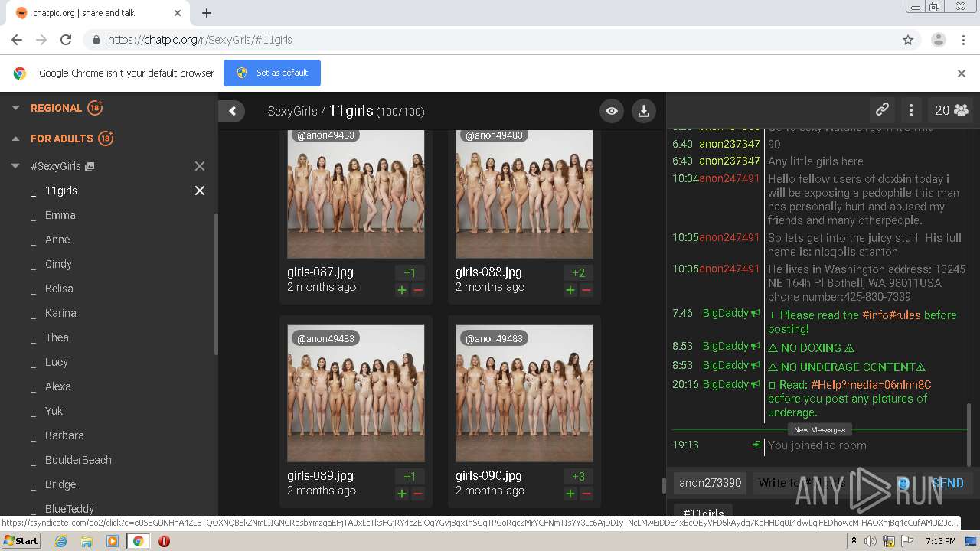Select the Karina sub-room

pos(60,313)
